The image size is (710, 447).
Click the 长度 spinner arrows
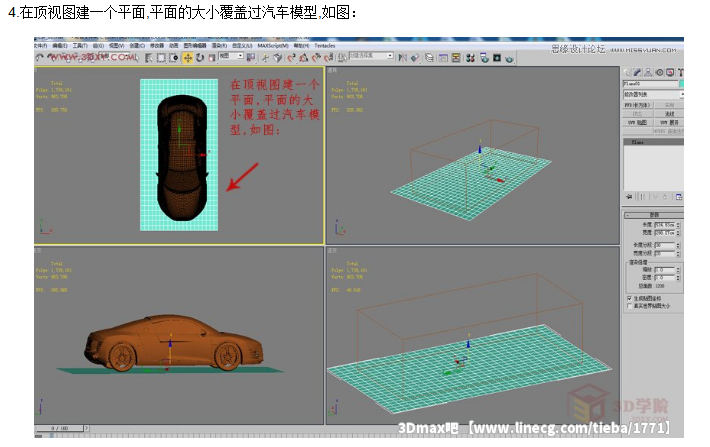[x=678, y=225]
